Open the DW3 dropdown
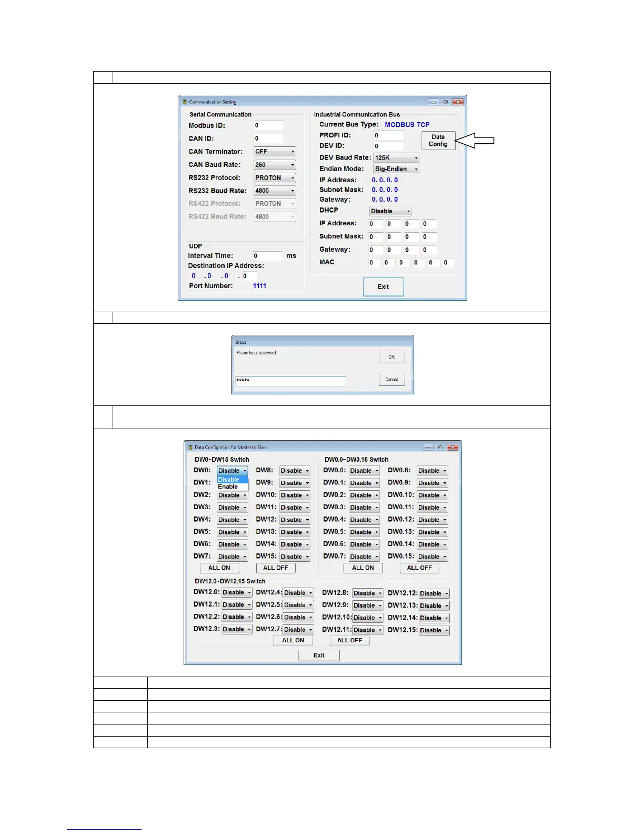Image resolution: width=644 pixels, height=834 pixels. point(232,508)
